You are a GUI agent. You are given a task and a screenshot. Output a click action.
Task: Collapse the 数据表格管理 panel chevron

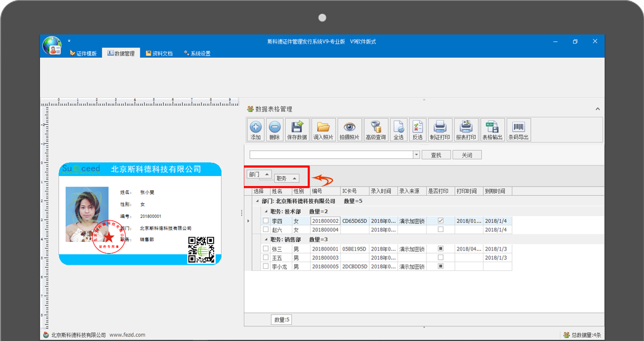point(598,110)
